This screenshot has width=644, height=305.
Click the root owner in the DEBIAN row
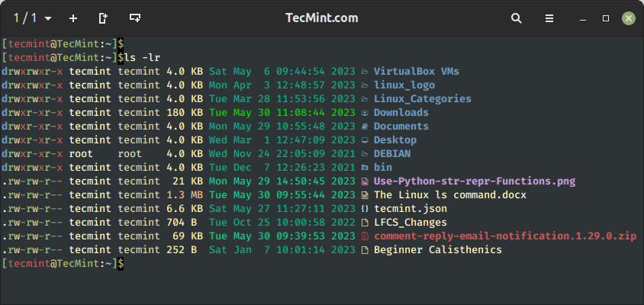81,154
